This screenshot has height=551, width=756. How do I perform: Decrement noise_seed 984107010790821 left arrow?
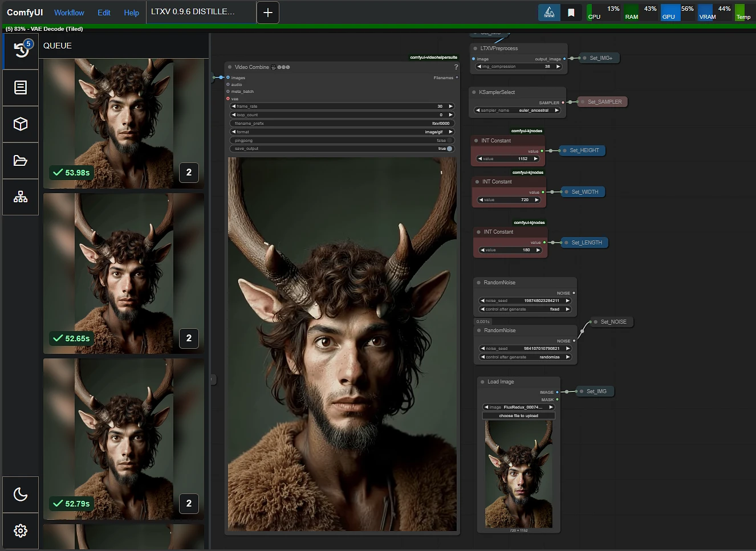coord(483,349)
